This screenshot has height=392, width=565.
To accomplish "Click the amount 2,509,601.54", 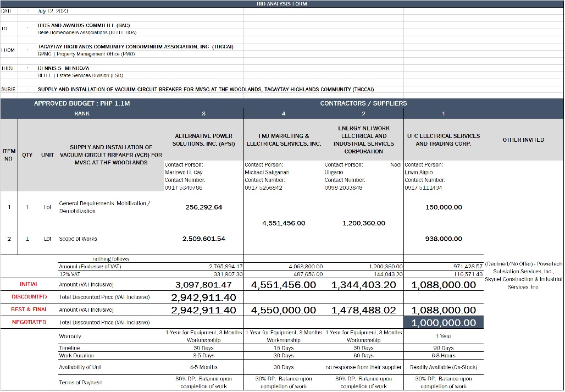I will point(203,239).
